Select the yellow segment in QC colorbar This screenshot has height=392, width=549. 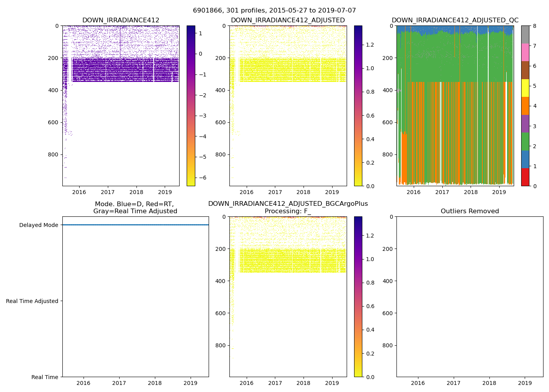pos(525,88)
